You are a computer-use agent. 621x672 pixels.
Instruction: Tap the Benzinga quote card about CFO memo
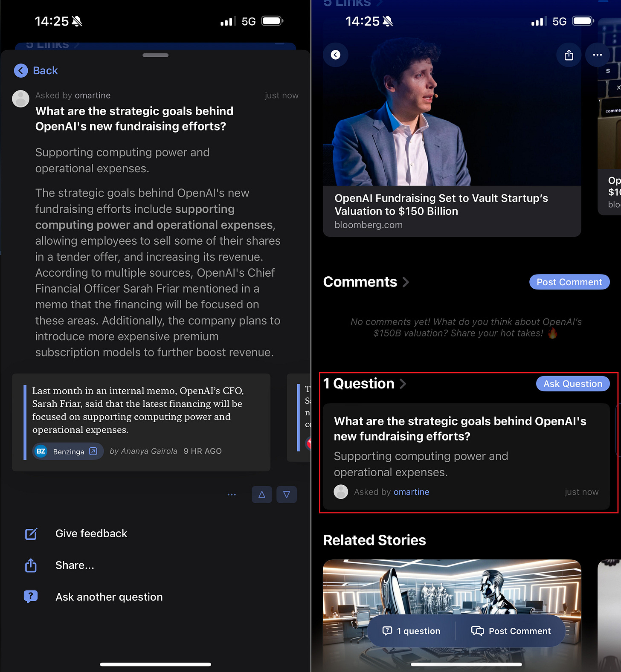coord(141,422)
